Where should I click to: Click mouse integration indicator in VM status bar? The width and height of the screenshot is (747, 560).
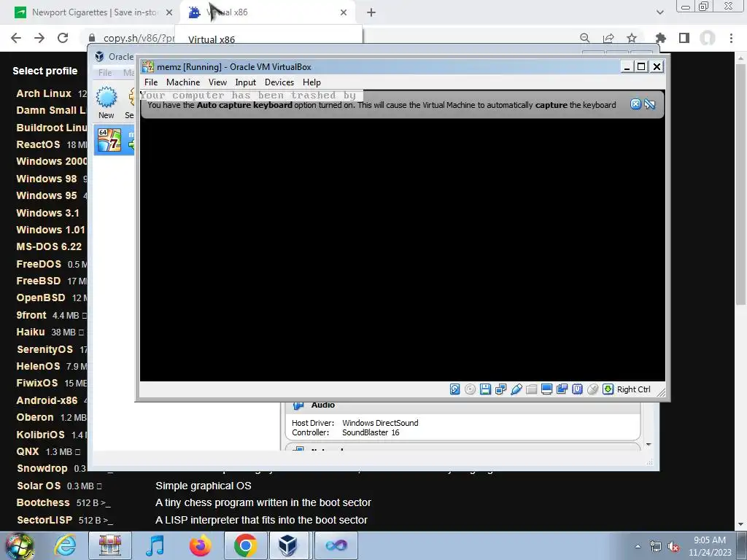point(592,389)
